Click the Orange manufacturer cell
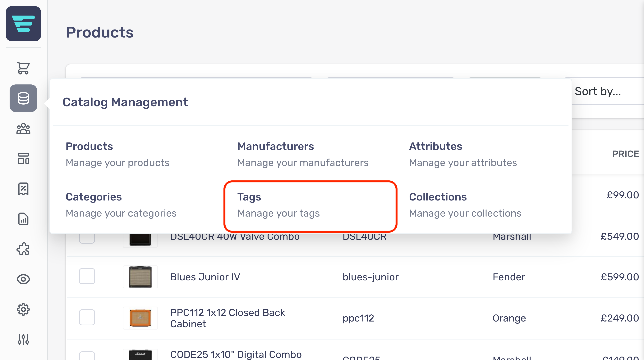This screenshot has width=644, height=360. click(509, 318)
